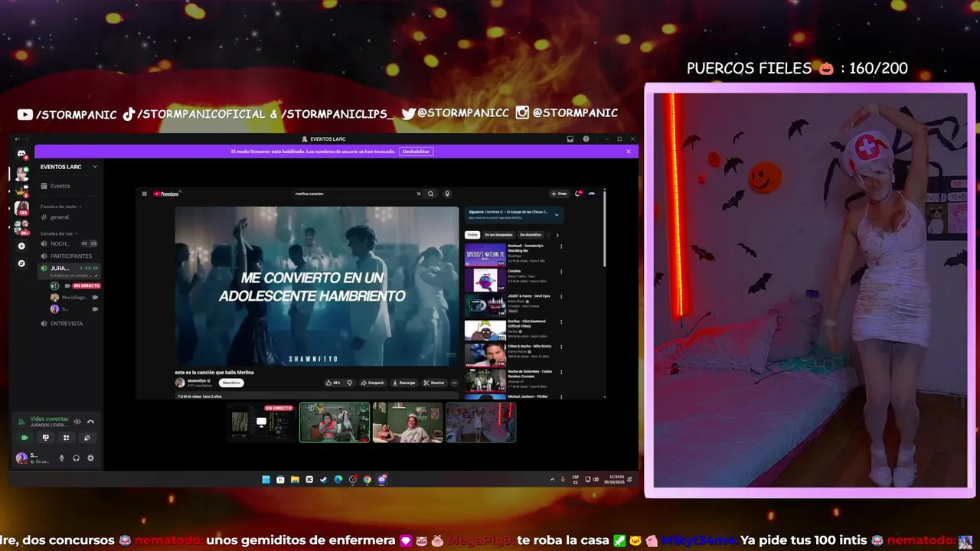
Task: Dislike the video thumbs down
Action: coord(349,383)
